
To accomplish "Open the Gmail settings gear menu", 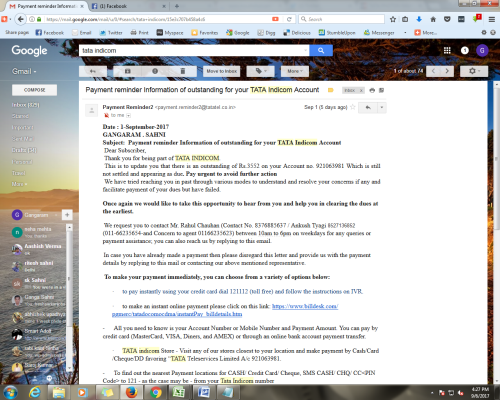I will click(x=474, y=71).
